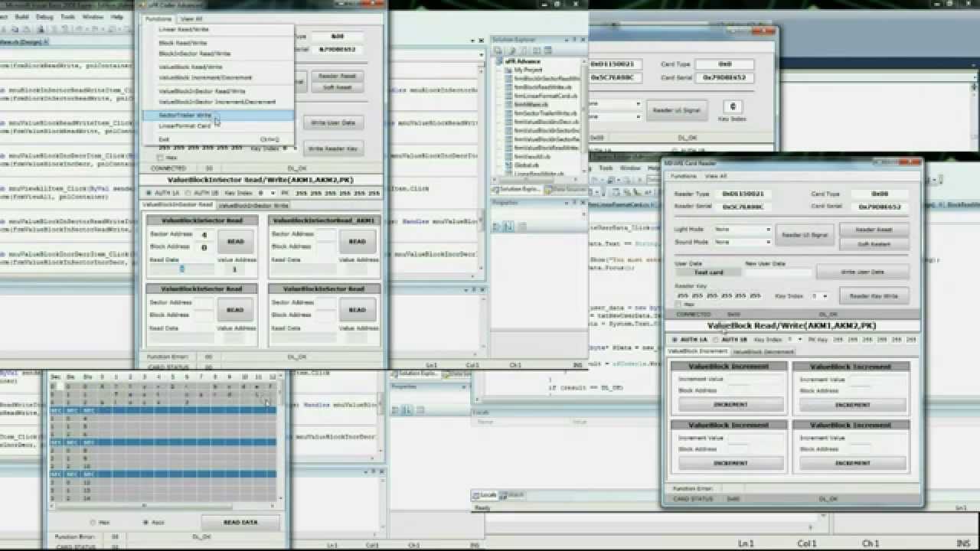
Task: Click Reader Reset button in uFR Coder window
Action: pos(337,76)
